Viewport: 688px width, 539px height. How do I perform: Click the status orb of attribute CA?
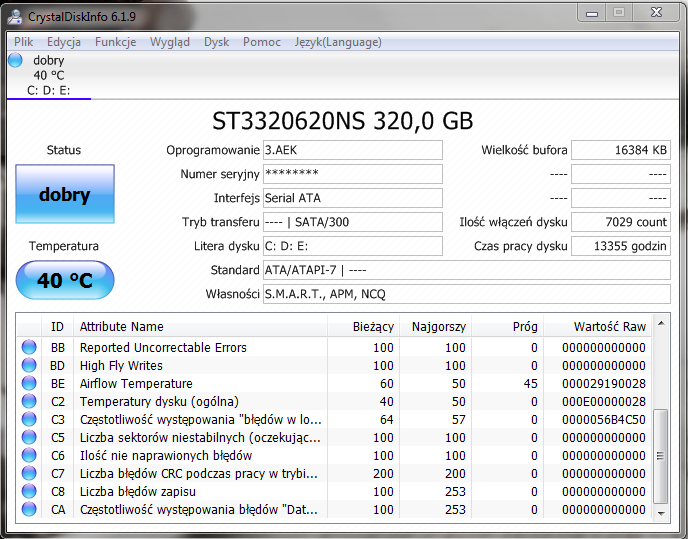coord(29,510)
